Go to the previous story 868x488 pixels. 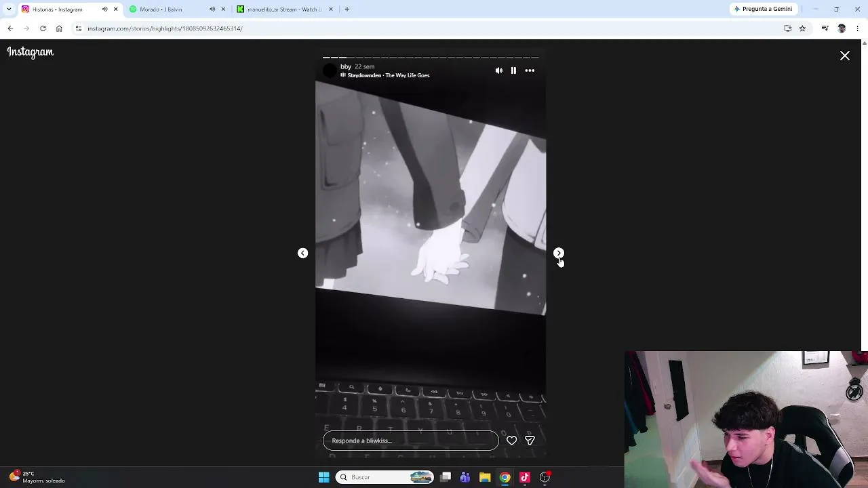(x=302, y=253)
